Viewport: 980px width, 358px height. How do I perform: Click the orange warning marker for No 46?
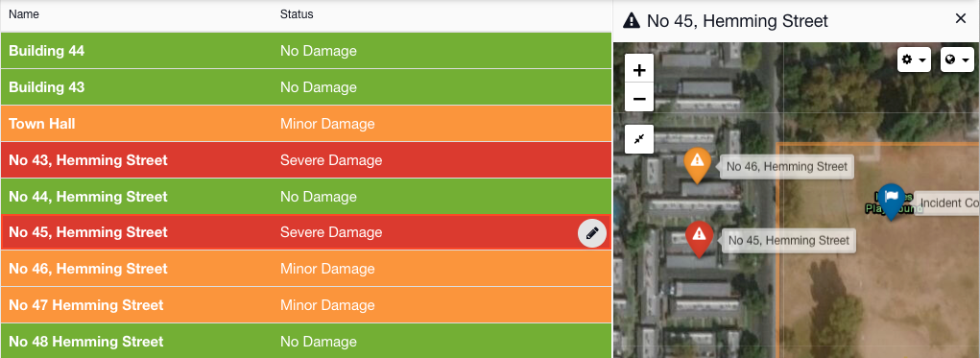[696, 164]
